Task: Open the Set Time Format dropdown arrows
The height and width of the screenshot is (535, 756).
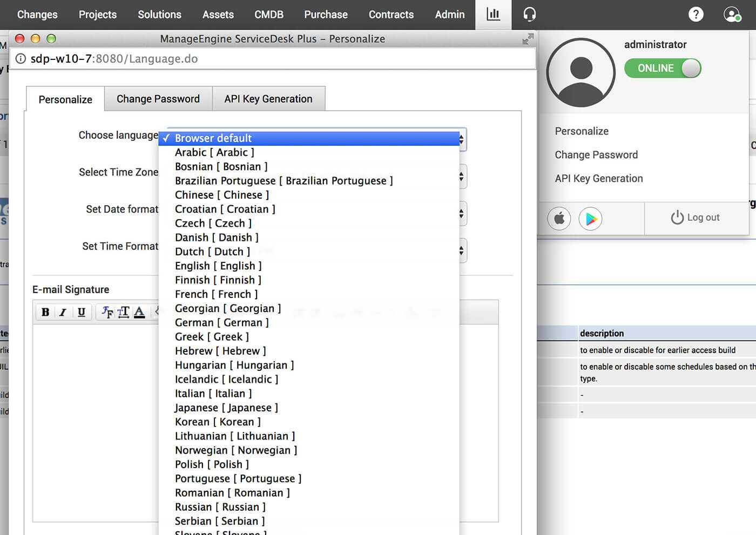Action: pyautogui.click(x=462, y=250)
